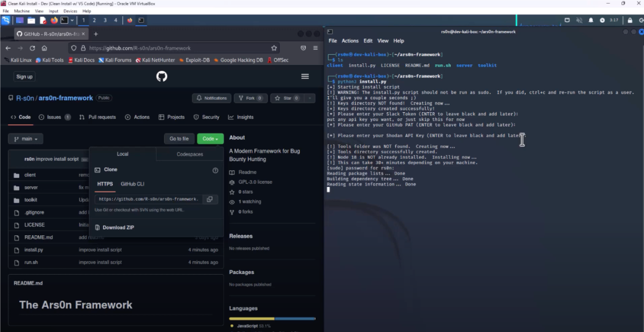Fork the repository
644x332 pixels.
click(x=250, y=99)
